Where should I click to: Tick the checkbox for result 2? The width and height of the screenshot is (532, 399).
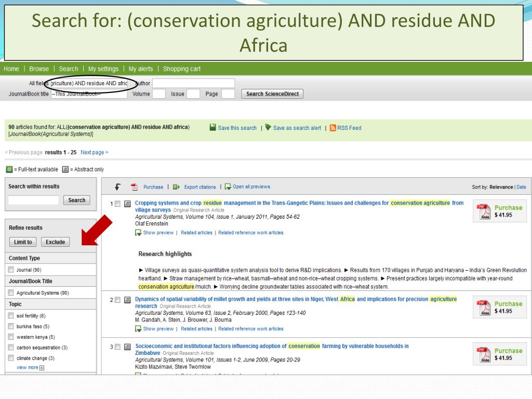tap(117, 300)
